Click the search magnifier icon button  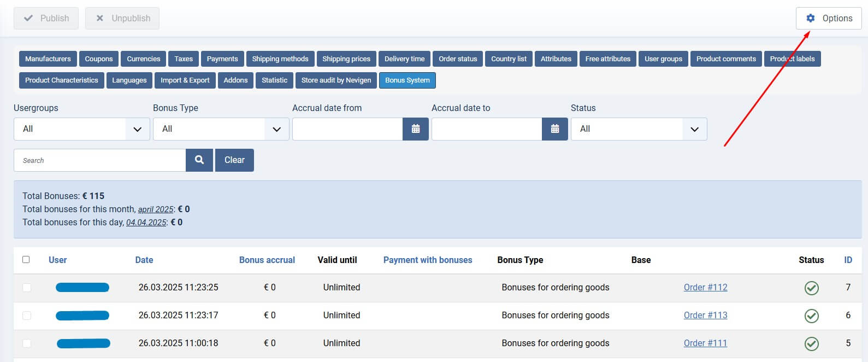click(x=199, y=160)
